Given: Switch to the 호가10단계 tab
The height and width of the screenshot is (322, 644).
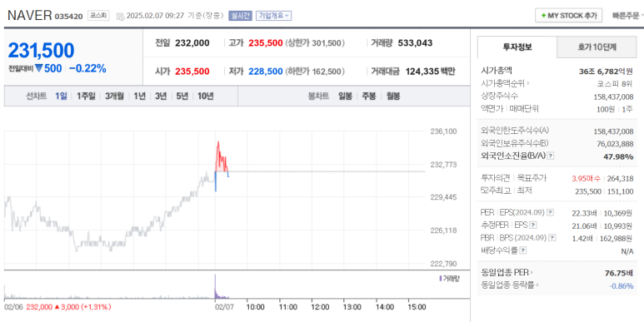Looking at the screenshot, I should pyautogui.click(x=597, y=47).
